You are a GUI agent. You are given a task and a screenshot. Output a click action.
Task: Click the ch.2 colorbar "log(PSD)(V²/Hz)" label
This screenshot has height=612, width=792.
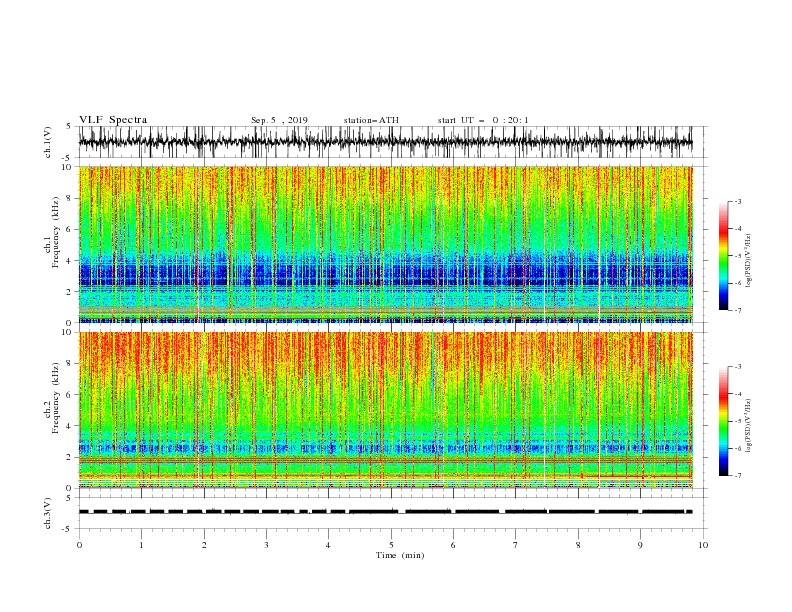click(x=749, y=426)
